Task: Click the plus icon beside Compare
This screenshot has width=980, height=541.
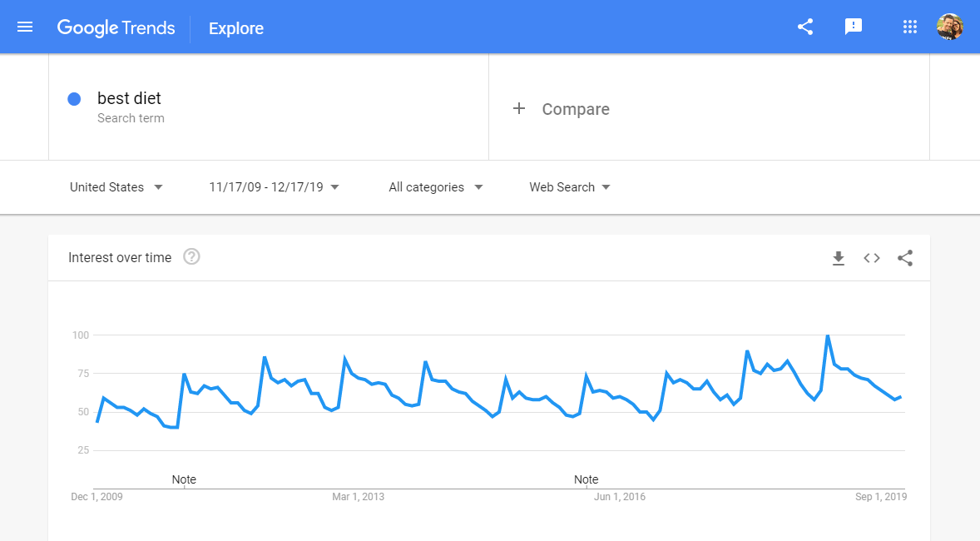Action: (x=519, y=109)
